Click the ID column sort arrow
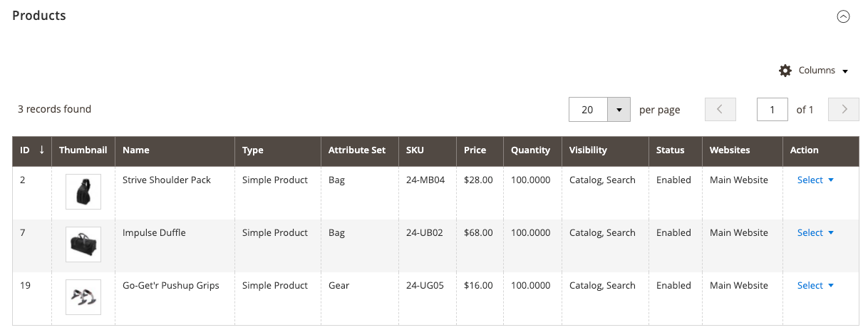The image size is (868, 335). (x=41, y=150)
